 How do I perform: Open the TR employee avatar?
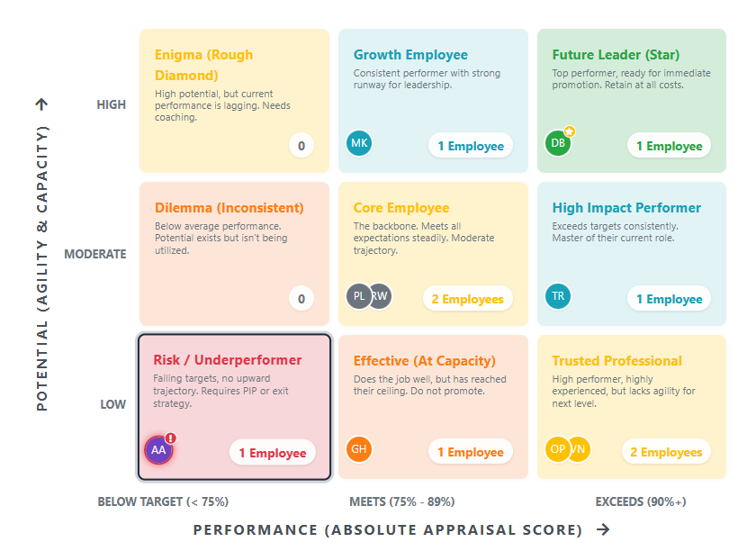[558, 296]
